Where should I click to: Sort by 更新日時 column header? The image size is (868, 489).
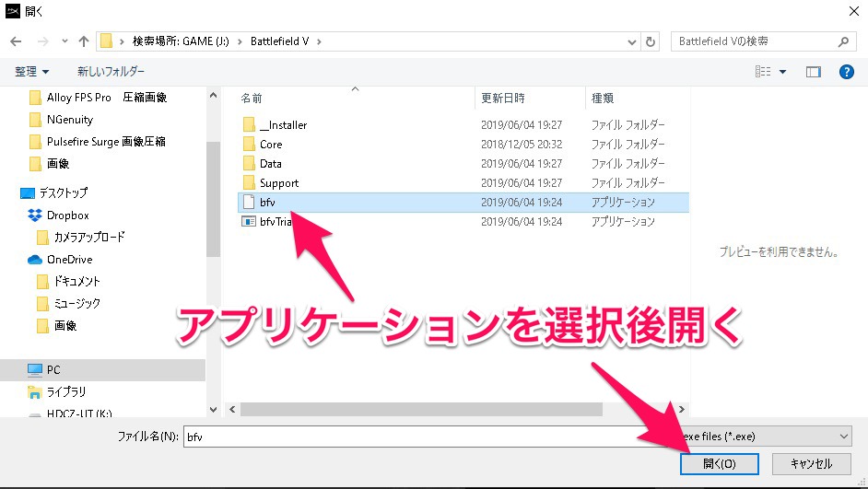(x=502, y=99)
